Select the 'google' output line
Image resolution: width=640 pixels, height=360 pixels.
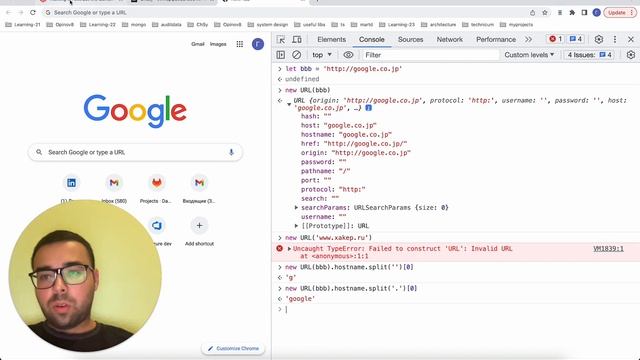(300, 299)
